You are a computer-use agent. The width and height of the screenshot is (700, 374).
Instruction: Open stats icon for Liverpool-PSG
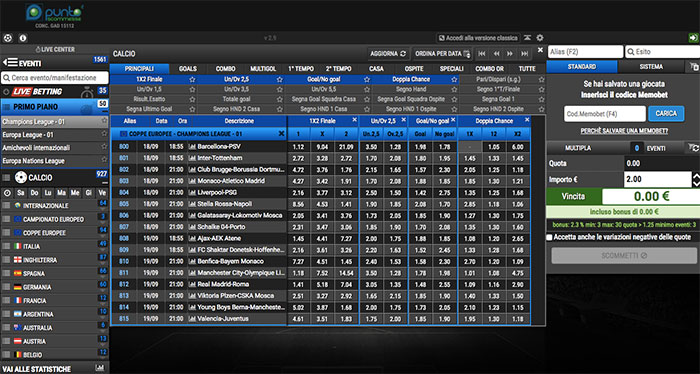(x=192, y=192)
